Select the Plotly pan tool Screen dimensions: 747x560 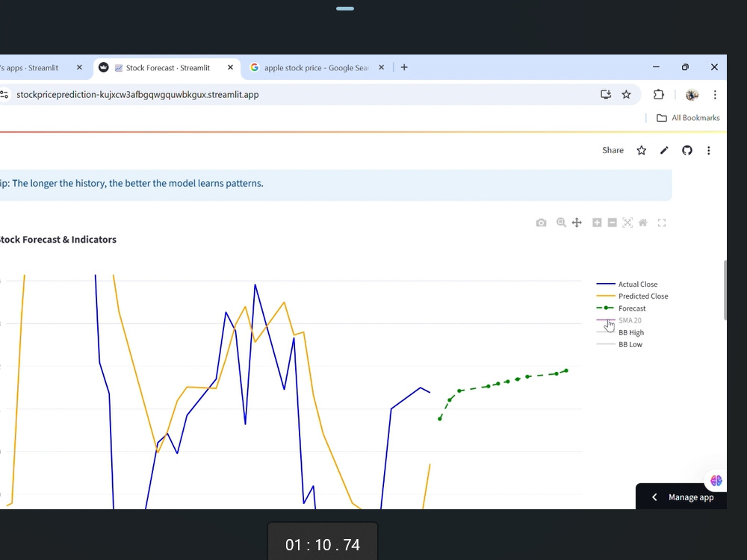coord(577,223)
